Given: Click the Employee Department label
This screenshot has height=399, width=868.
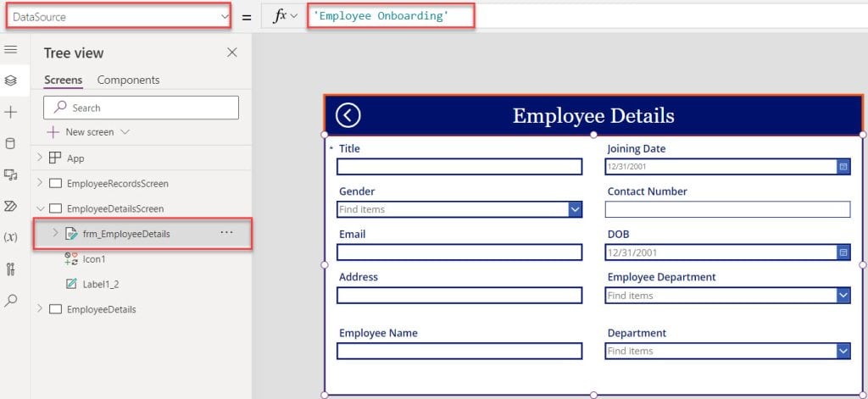Looking at the screenshot, I should (661, 277).
